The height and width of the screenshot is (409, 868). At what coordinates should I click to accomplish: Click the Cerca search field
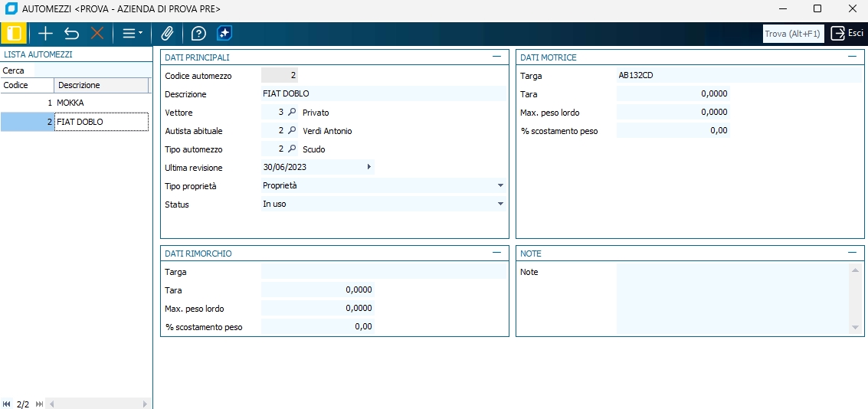click(92, 70)
